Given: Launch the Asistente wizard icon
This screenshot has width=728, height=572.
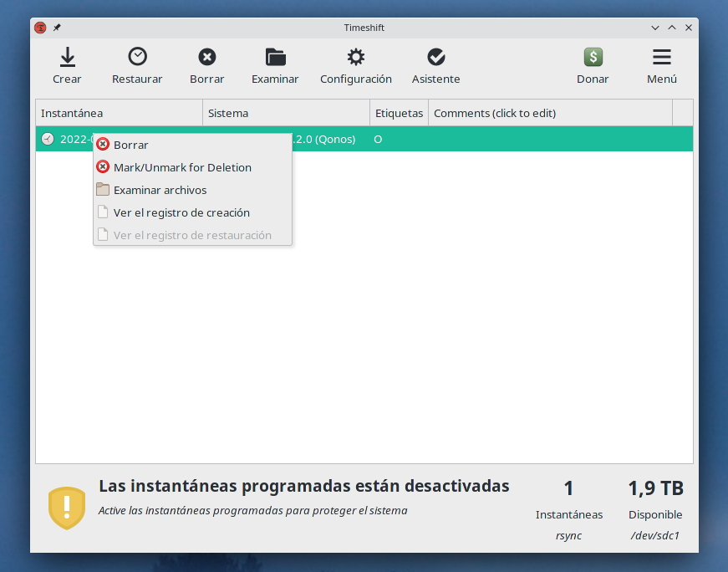Looking at the screenshot, I should tap(436, 57).
